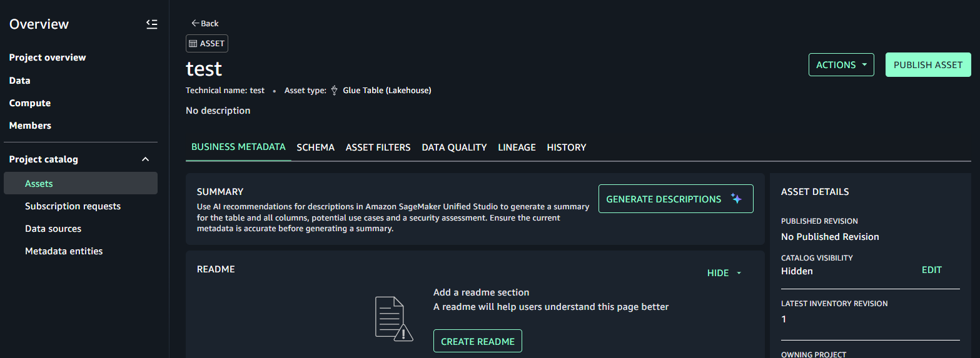Click the readme document warning icon

pos(394,318)
